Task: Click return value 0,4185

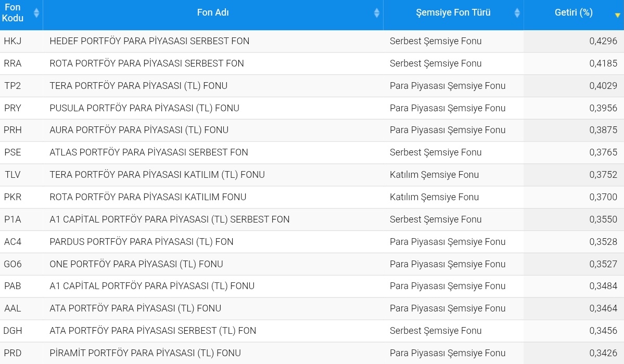Action: [x=603, y=63]
